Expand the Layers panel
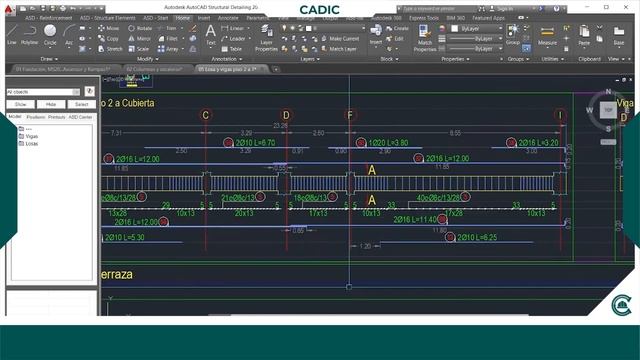This screenshot has width=640, height=360. [x=310, y=59]
